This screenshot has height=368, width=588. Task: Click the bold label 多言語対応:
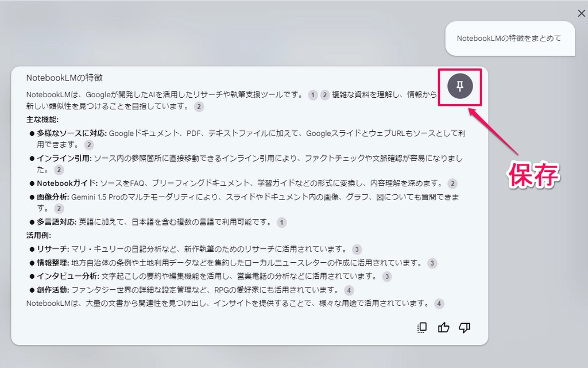[x=57, y=223]
